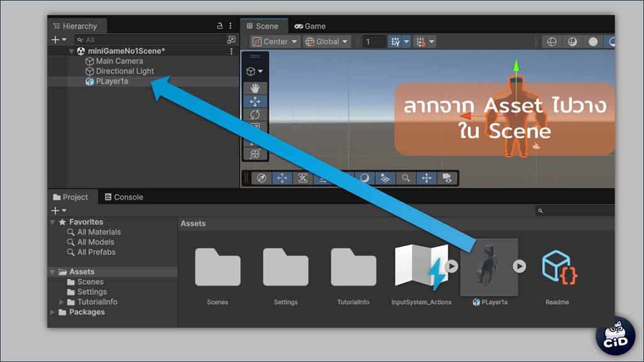
Task: Click the Transform tool icon
Action: pos(255,154)
